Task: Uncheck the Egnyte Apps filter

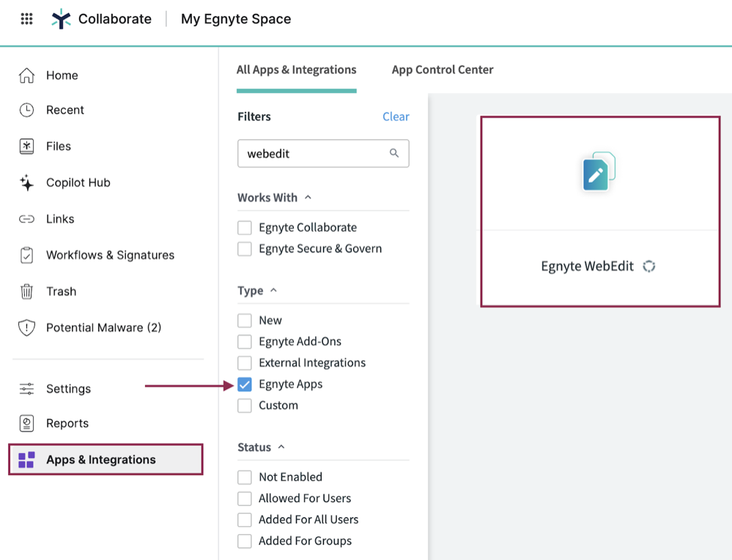Action: (245, 384)
